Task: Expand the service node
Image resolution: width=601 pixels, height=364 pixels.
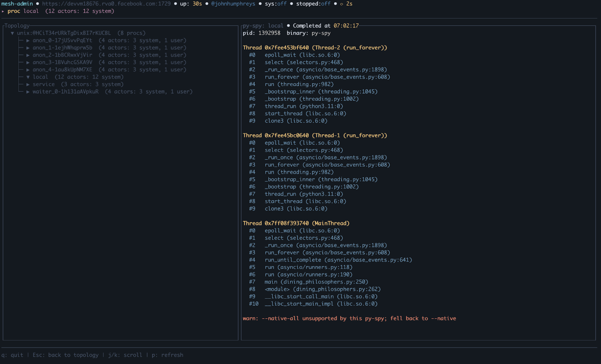Action: click(28, 84)
